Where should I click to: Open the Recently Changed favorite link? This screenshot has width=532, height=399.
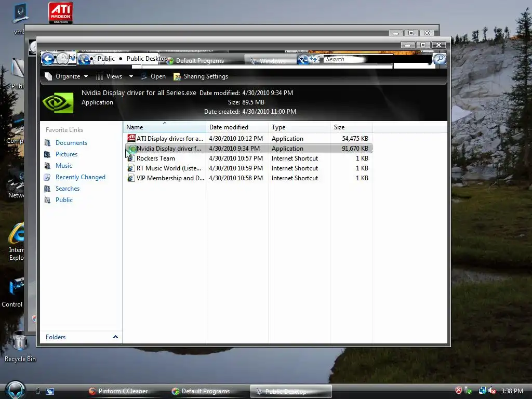coord(81,177)
